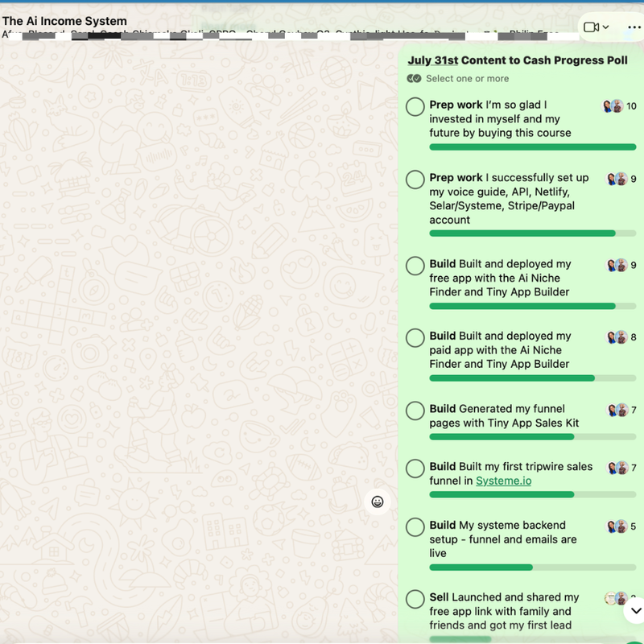View the 9 voters on free app option
This screenshot has height=644, width=644.
(621, 265)
